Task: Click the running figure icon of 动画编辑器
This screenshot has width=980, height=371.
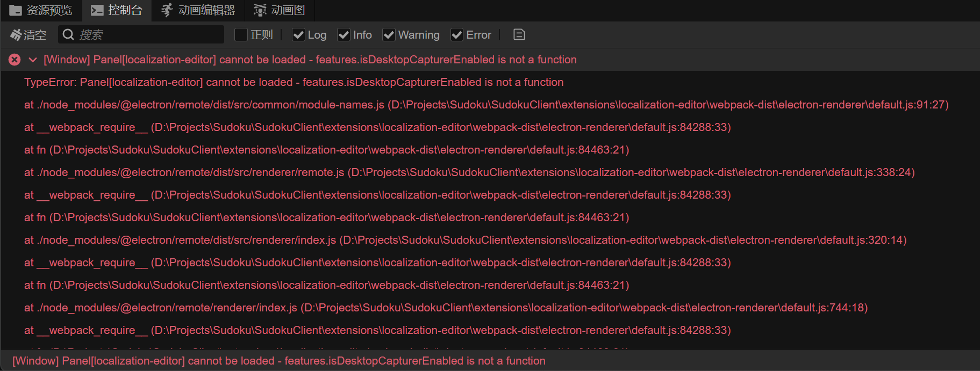Action: click(x=167, y=10)
